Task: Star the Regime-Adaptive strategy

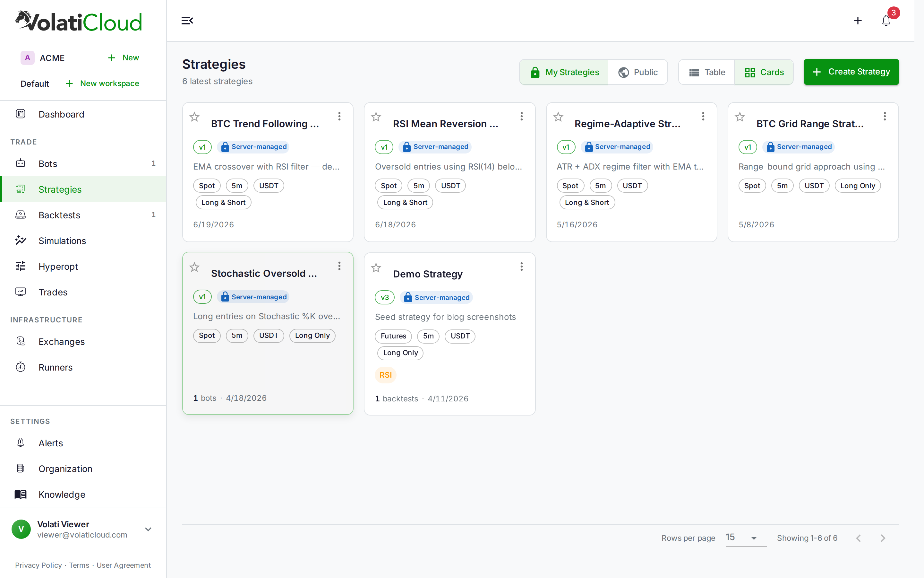Action: point(558,117)
